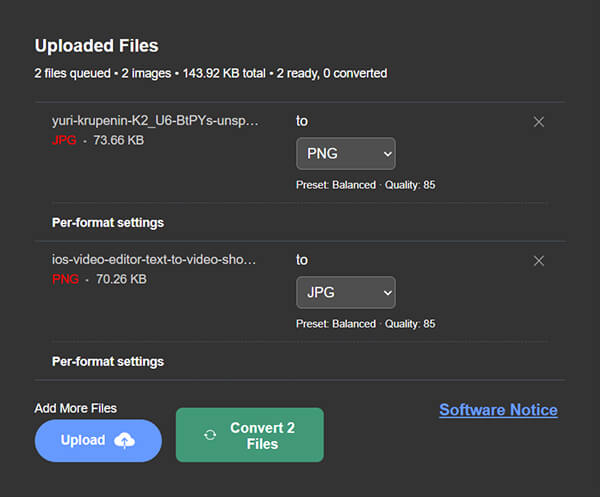Screen dimensions: 600x497
Task: Click the refresh arrows icon on Convert button
Action: click(210, 435)
